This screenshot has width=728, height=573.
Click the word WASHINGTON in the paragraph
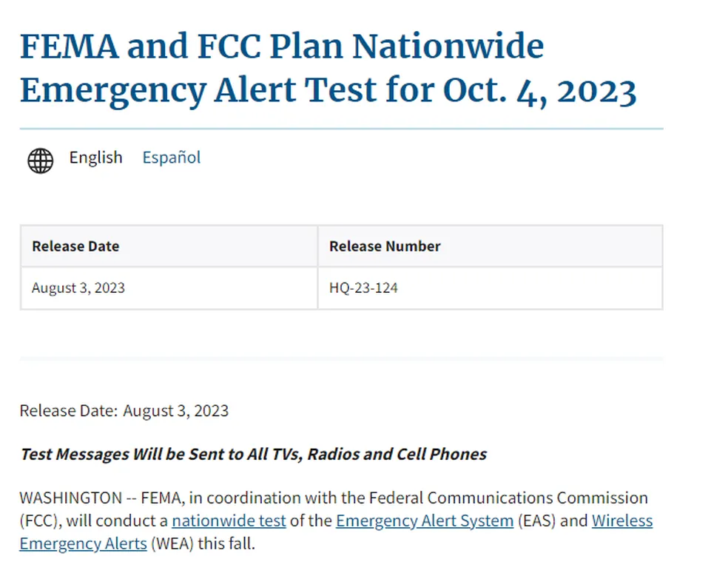point(71,498)
